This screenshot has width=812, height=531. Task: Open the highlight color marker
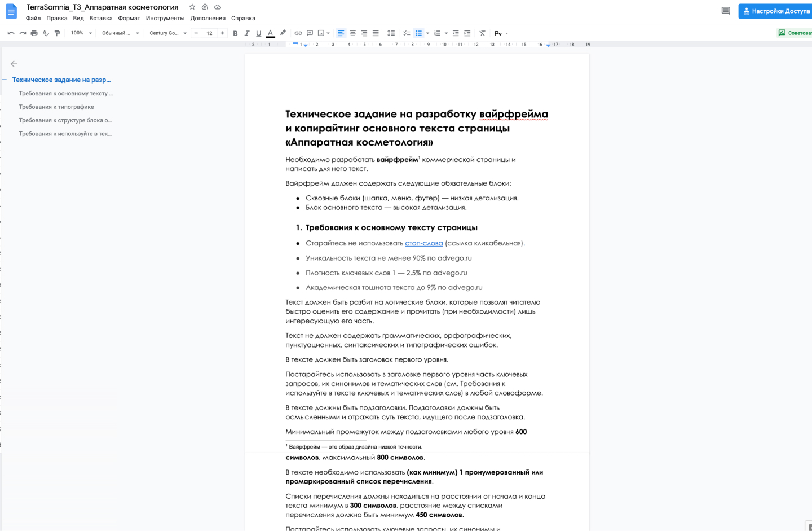[x=283, y=33]
